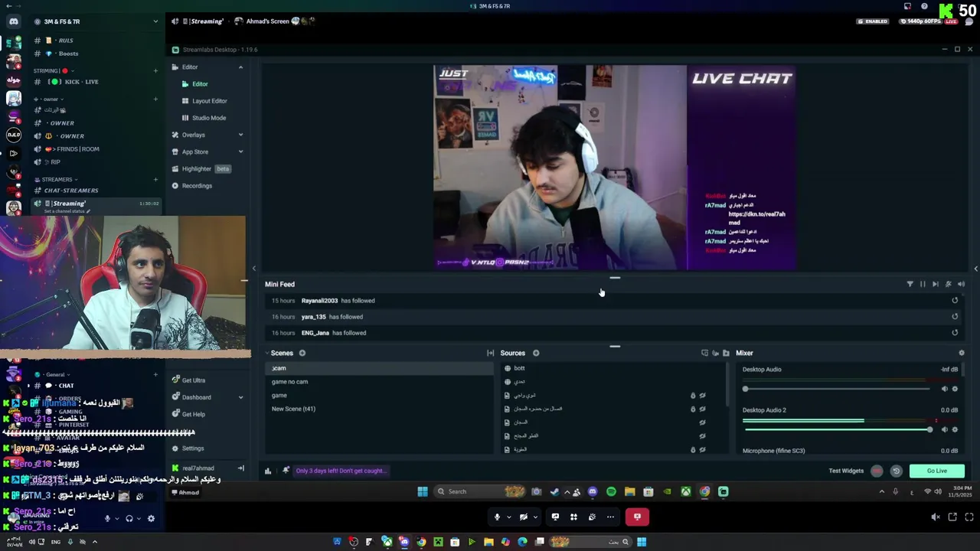980x551 pixels.
Task: Adjust the Desktop Audio volume slider
Action: pos(838,389)
